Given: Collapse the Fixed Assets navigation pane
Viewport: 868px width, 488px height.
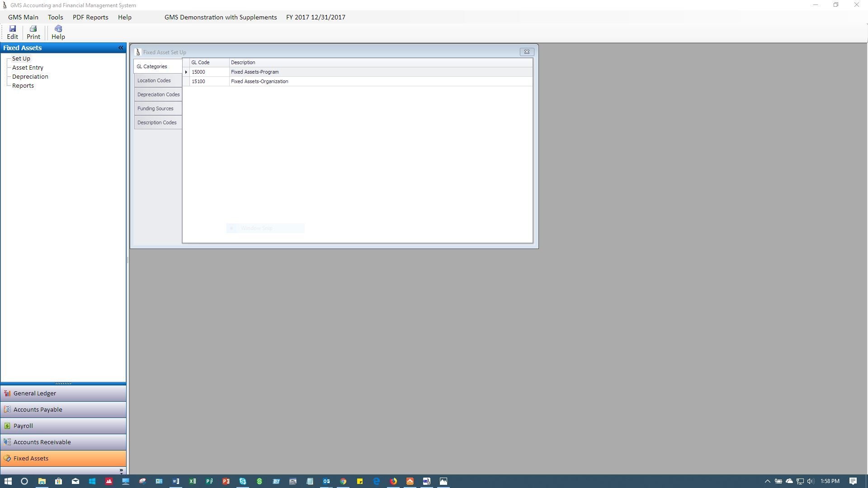Looking at the screenshot, I should (121, 47).
